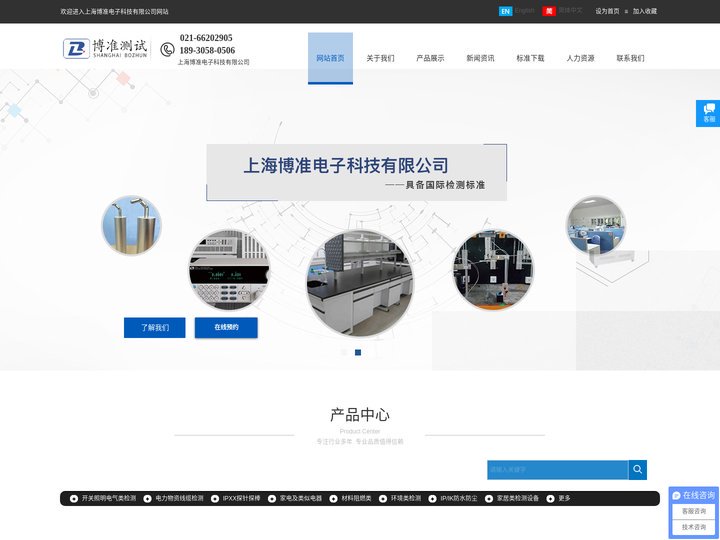Image resolution: width=720 pixels, height=540 pixels.
Task: Click the 在线咨询 chat bubble icon
Action: (676, 495)
